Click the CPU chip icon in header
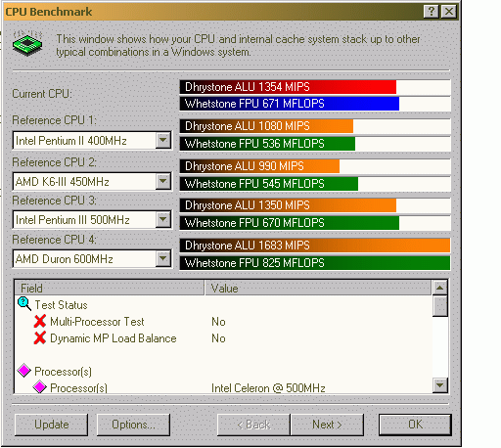 point(27,43)
